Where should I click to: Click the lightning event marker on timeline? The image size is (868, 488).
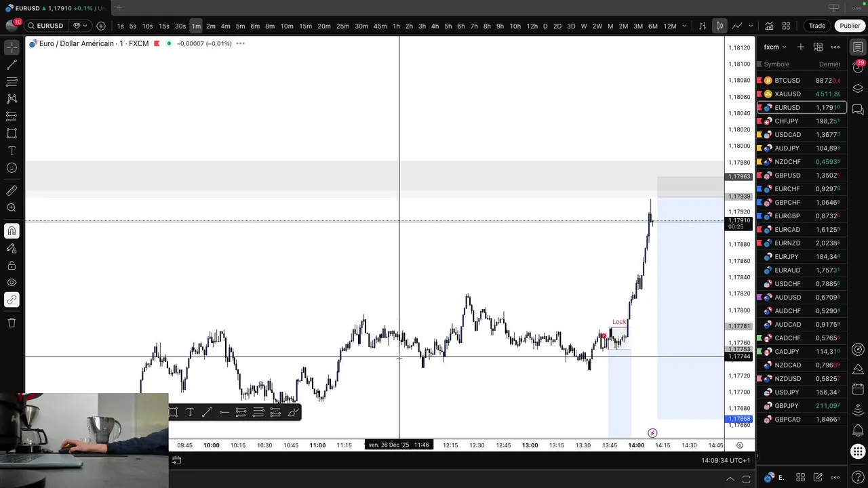pos(652,433)
